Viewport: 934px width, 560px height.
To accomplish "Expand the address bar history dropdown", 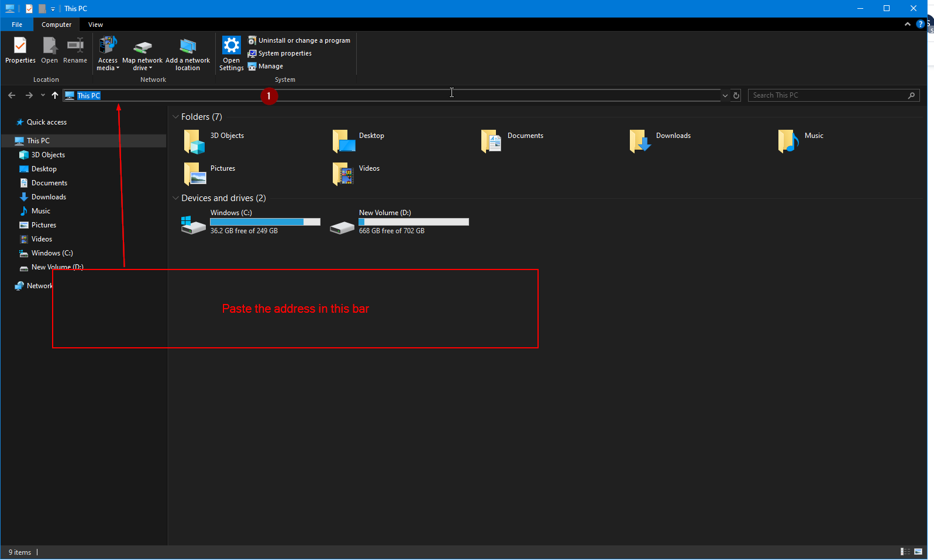I will 725,95.
